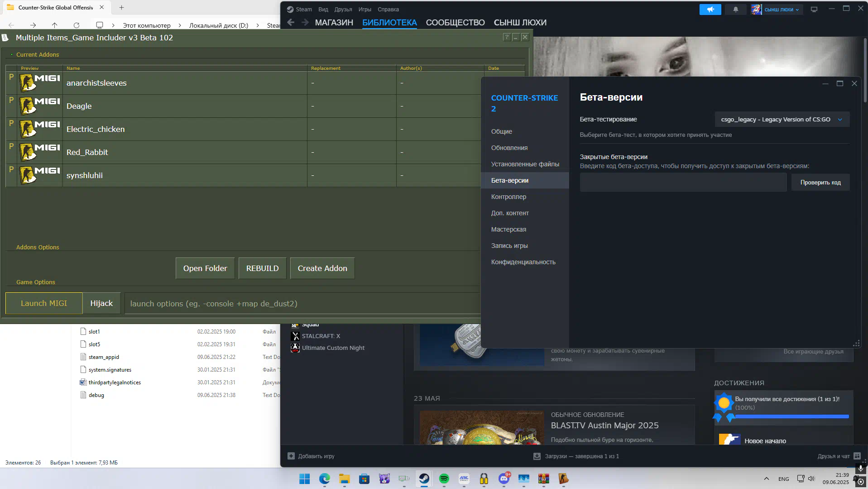This screenshot has height=489, width=868.
Task: Toggle the P marker on Electric_chicken row
Action: tap(11, 123)
